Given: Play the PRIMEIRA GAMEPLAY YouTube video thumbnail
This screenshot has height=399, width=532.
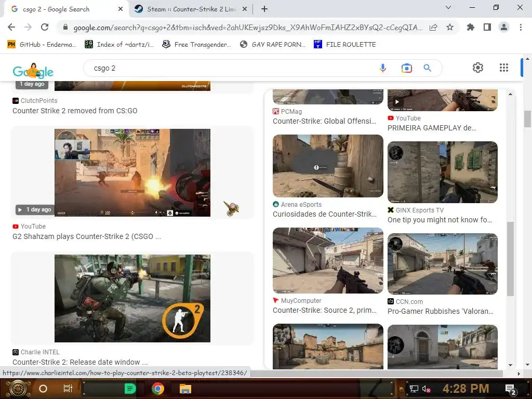Looking at the screenshot, I should coord(443,100).
